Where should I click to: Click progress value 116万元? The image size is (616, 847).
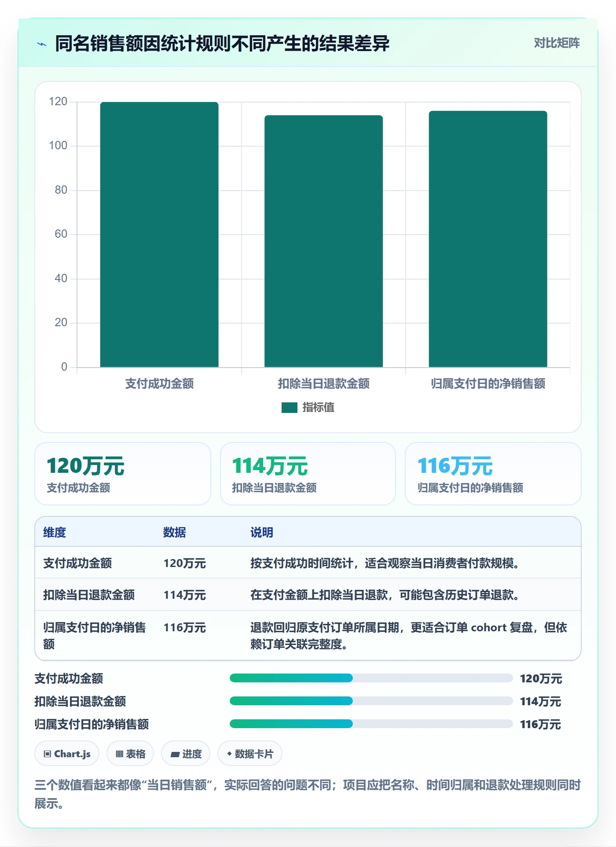[x=541, y=725]
